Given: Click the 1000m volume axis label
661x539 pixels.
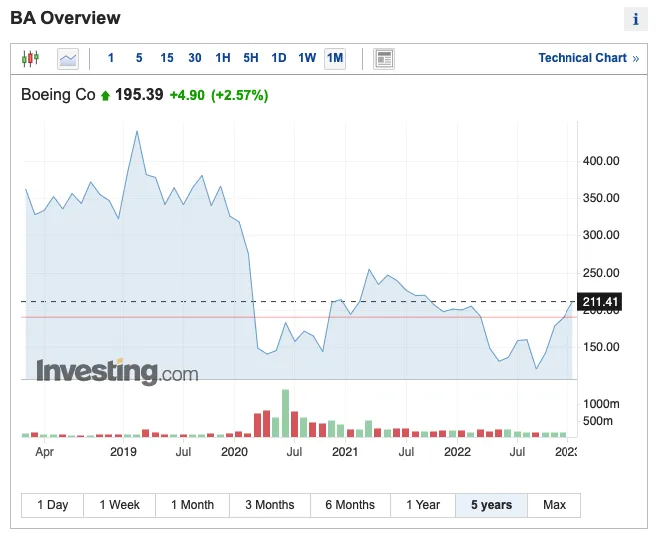Looking at the screenshot, I should pos(601,404).
